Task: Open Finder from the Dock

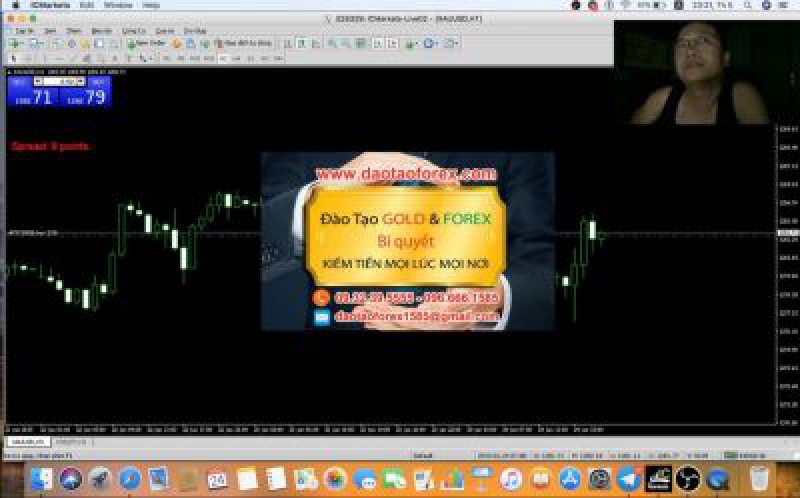Action: coord(42,480)
